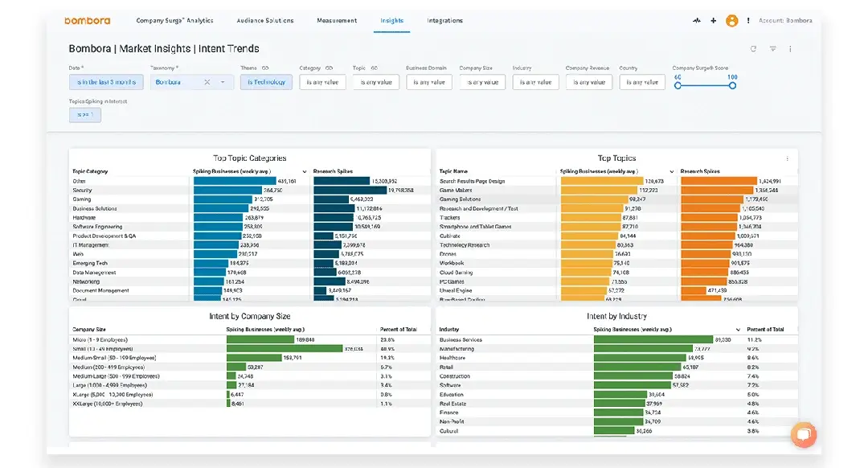Click the 'Top Topic Categories' tile title
868x468 pixels.
pos(250,158)
